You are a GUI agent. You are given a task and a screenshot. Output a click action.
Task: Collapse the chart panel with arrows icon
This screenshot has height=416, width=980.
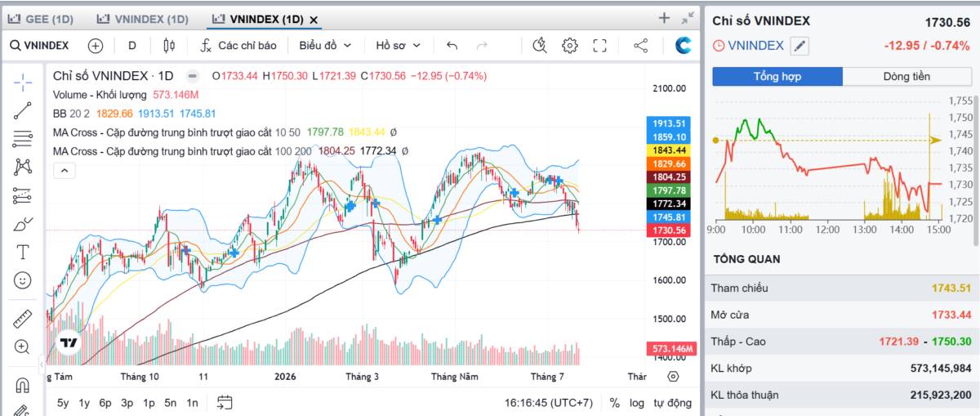click(688, 18)
